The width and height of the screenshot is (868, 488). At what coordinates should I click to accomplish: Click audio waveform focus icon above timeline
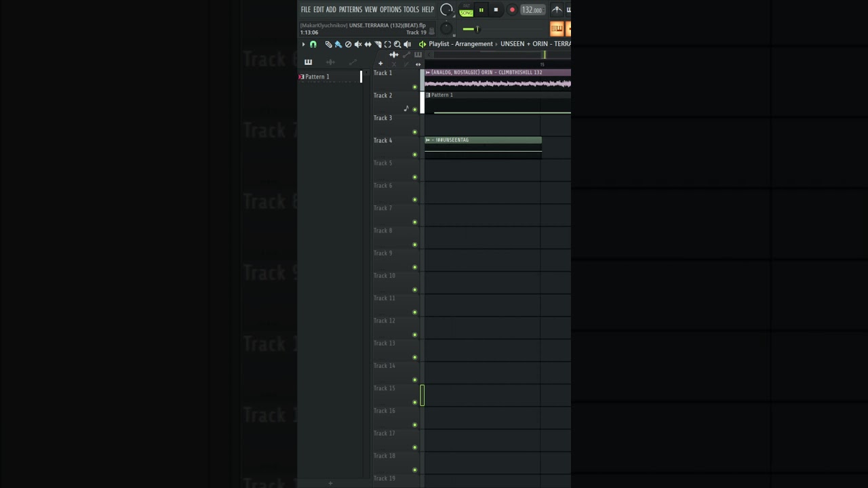click(x=394, y=55)
